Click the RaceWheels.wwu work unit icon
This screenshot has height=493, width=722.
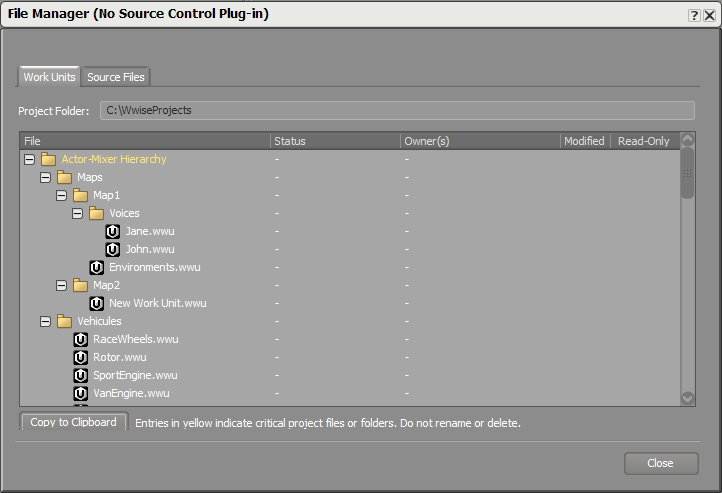(81, 339)
